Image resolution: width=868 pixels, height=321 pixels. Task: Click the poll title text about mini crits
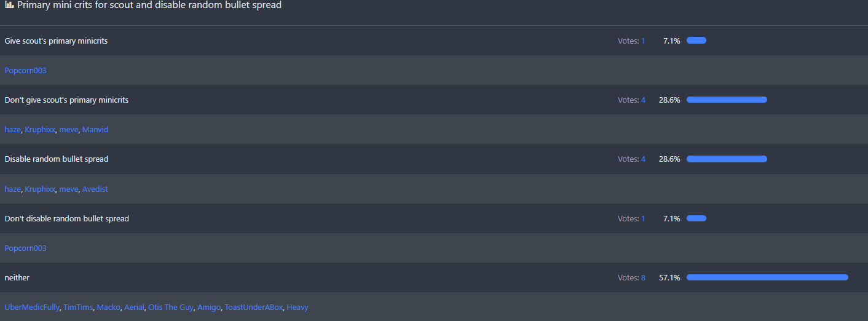click(149, 5)
